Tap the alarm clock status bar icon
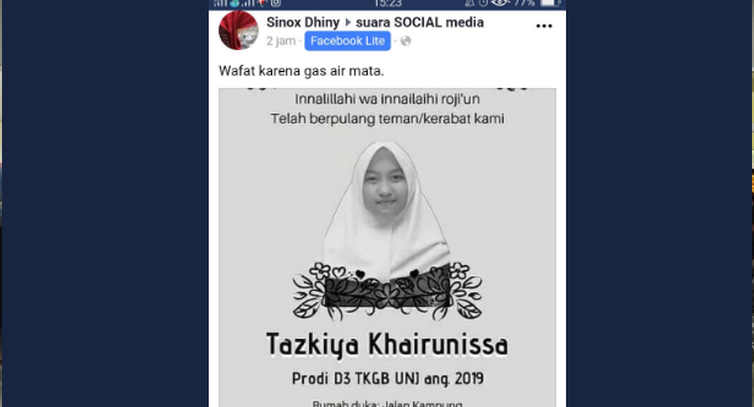 pyautogui.click(x=483, y=3)
